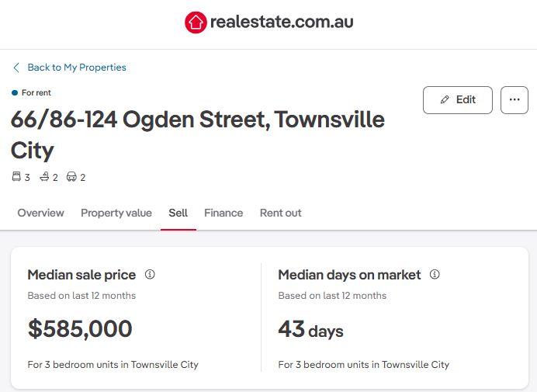Click the $585,000 median price figure

80,329
